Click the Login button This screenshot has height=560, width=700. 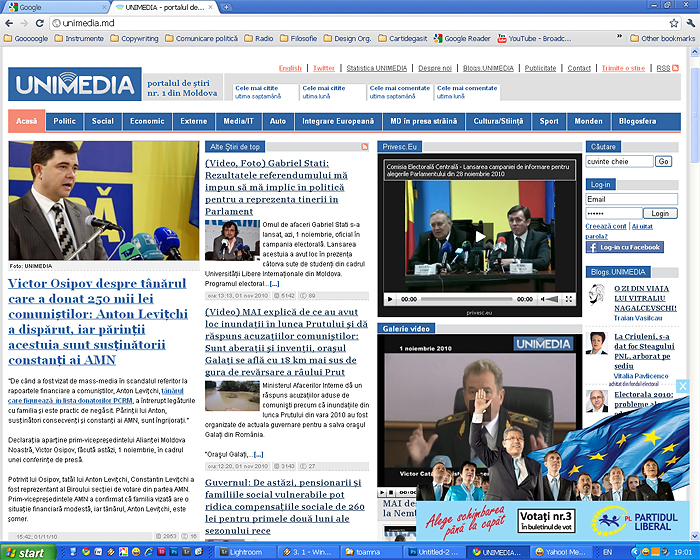tap(660, 213)
